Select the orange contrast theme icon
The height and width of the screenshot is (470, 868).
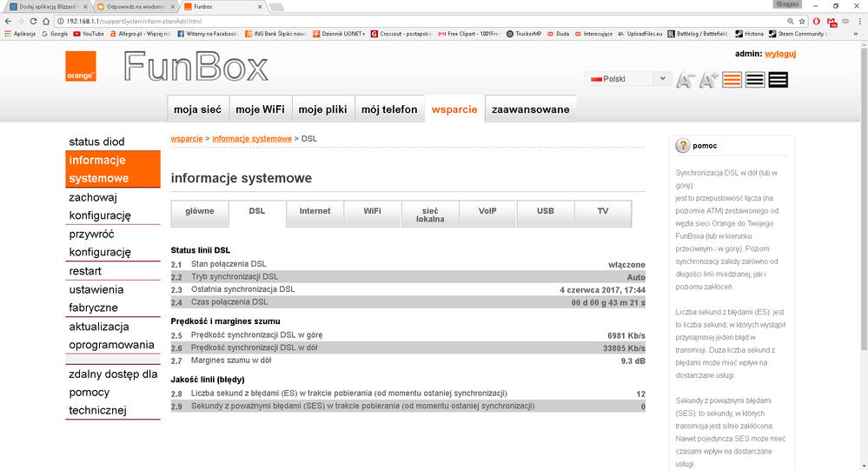click(732, 80)
